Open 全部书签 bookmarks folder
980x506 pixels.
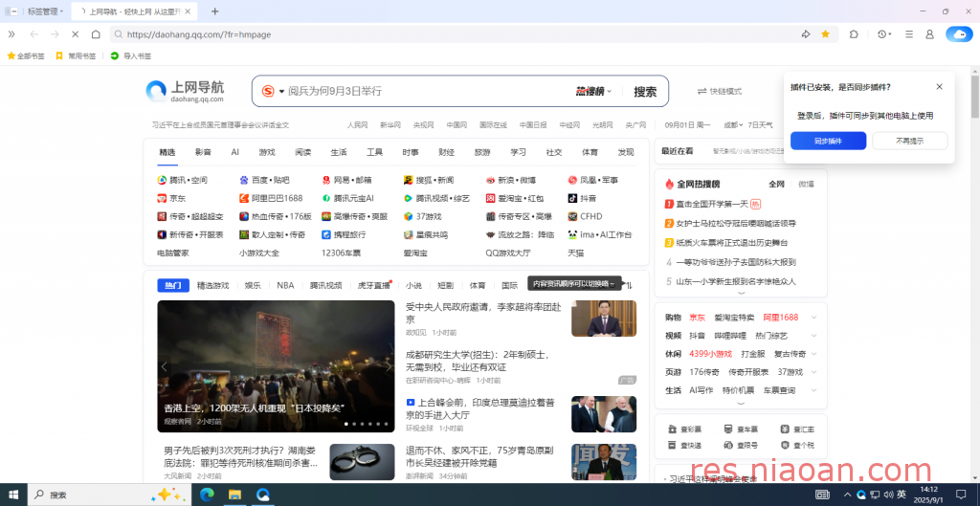click(26, 55)
